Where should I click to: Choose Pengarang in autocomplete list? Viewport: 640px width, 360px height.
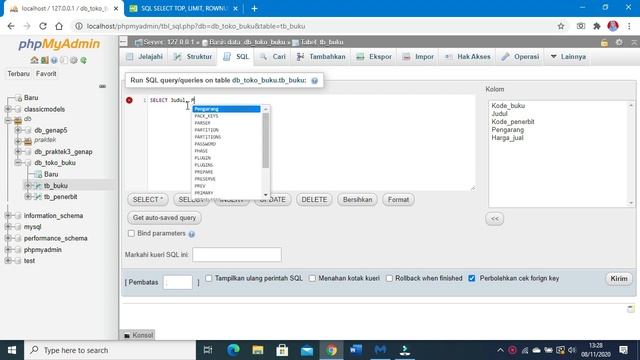pyautogui.click(x=227, y=109)
